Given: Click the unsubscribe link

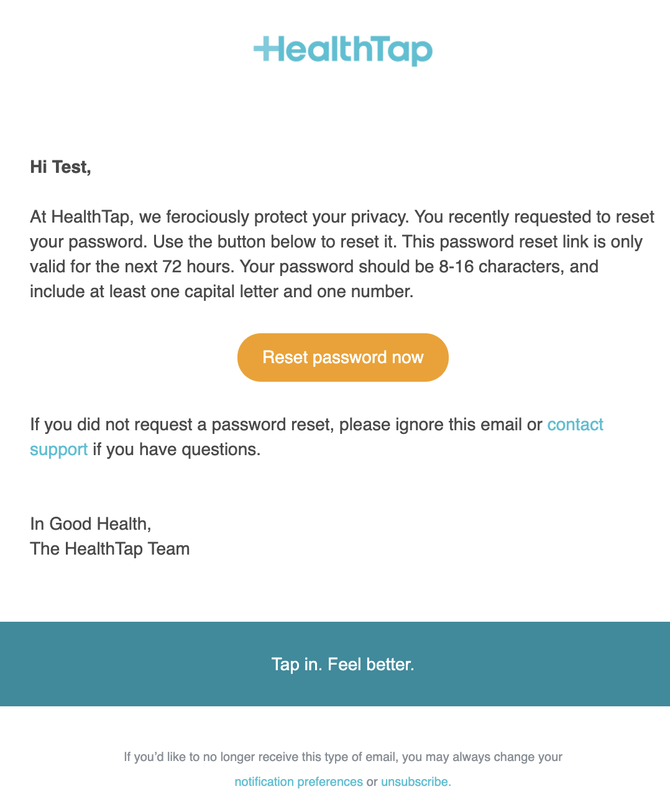Looking at the screenshot, I should 415,782.
